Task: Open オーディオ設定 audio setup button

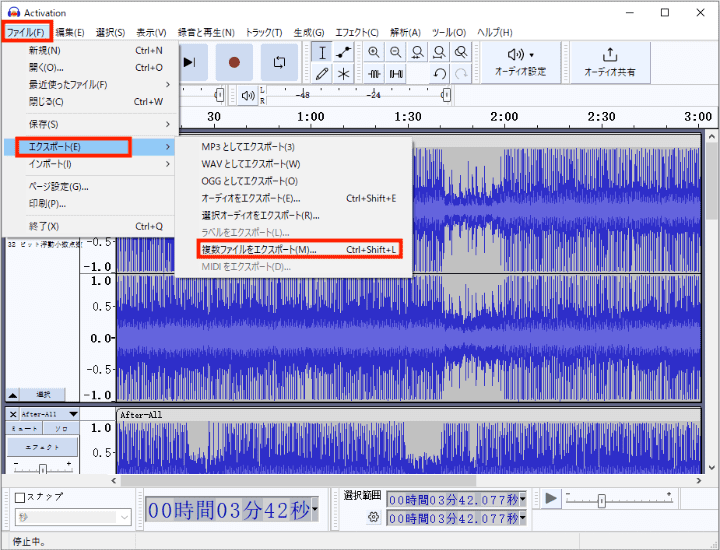Action: tap(521, 62)
